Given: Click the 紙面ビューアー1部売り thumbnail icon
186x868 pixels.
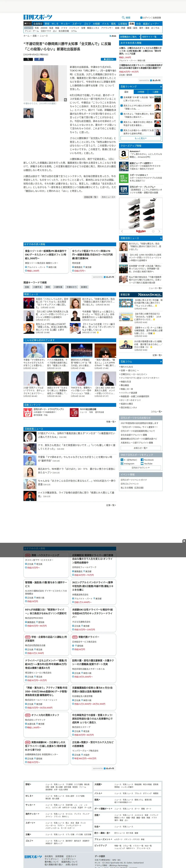Looking at the screenshot, I should (124, 167).
